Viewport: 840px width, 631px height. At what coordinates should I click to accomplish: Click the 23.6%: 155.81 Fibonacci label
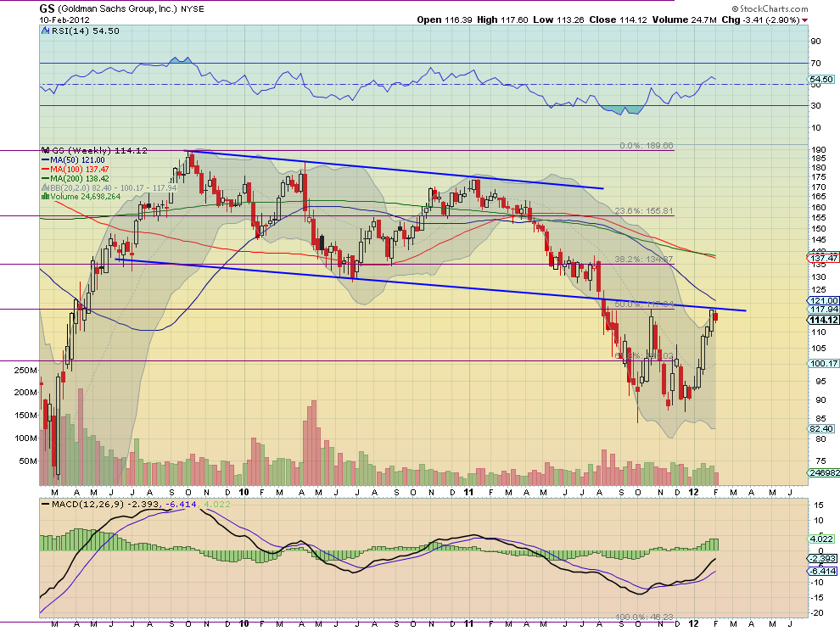(643, 211)
